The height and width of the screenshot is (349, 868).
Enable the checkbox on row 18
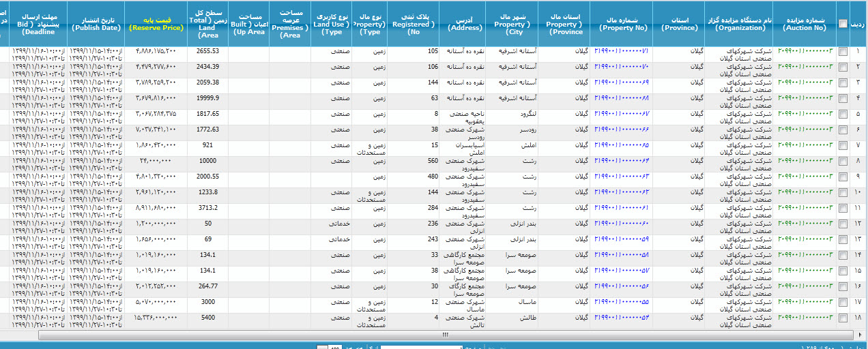[843, 318]
